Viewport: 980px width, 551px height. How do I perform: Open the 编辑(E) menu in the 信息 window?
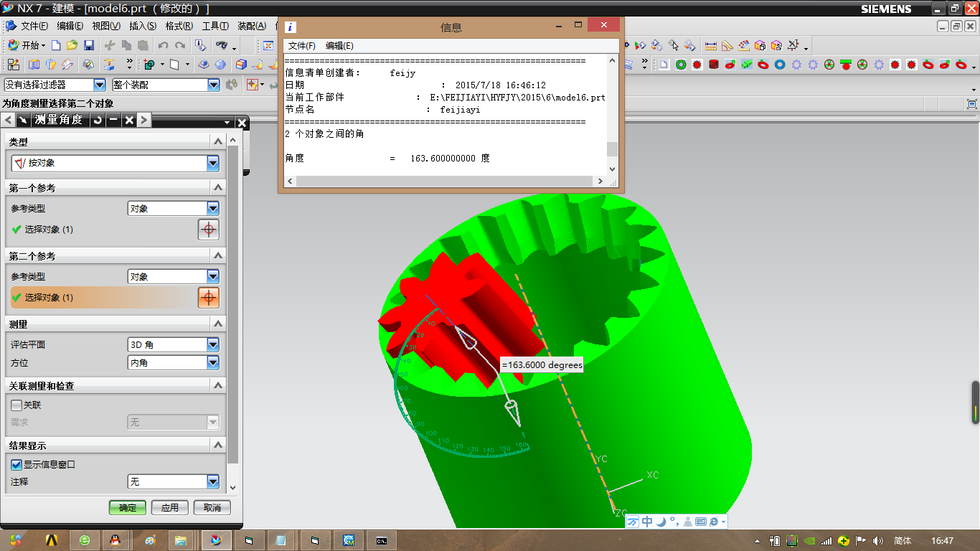click(x=339, y=45)
